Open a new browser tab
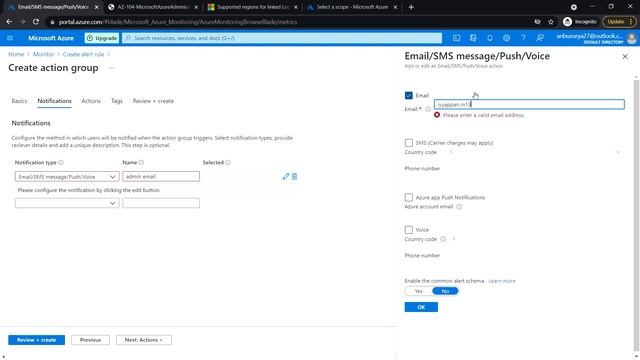Image resolution: width=640 pixels, height=360 pixels. (411, 7)
